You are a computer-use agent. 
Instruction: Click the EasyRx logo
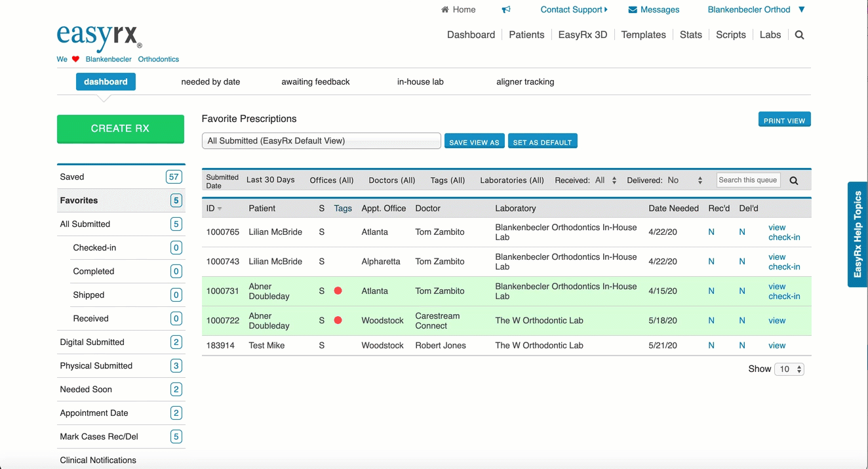[x=99, y=36]
